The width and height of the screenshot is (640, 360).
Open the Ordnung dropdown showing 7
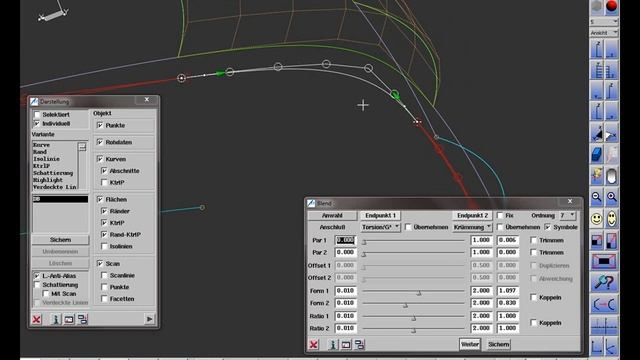(x=567, y=215)
